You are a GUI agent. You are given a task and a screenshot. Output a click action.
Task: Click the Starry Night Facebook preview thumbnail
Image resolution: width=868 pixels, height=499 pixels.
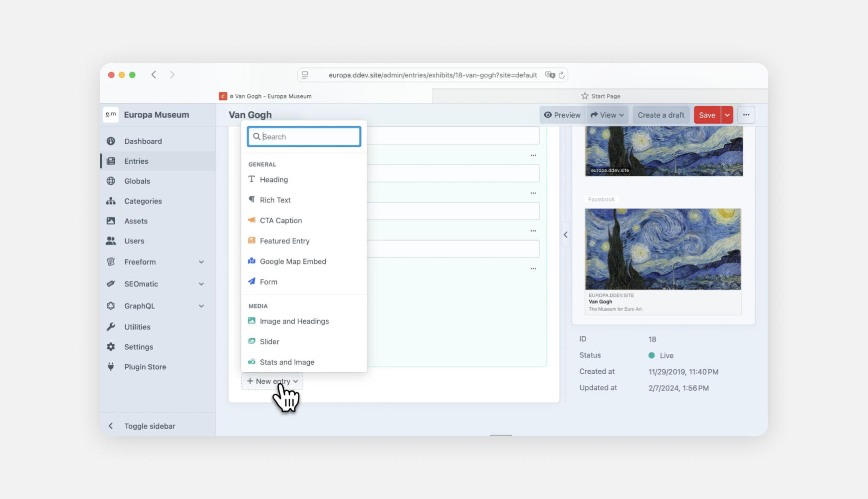(663, 249)
